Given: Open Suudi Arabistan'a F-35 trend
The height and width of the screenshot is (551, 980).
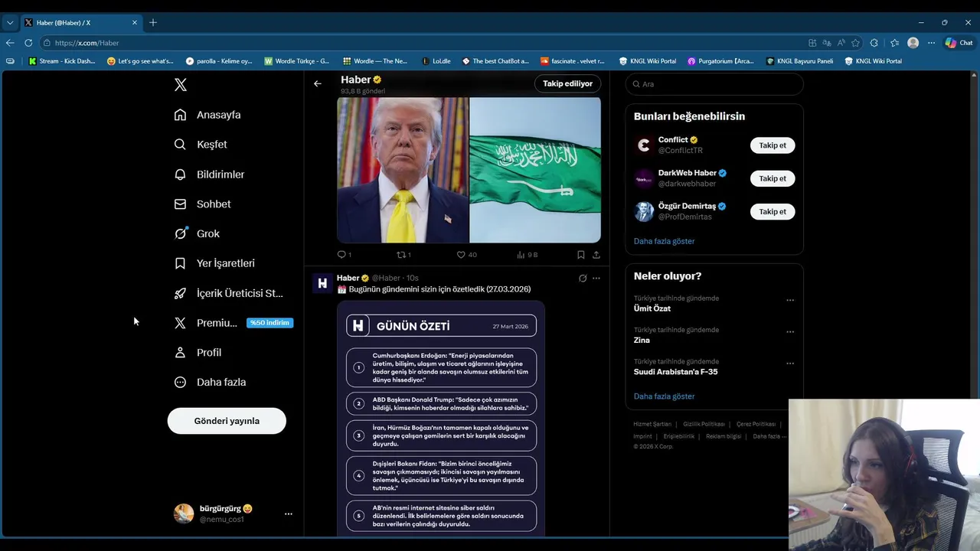Looking at the screenshot, I should coord(675,372).
